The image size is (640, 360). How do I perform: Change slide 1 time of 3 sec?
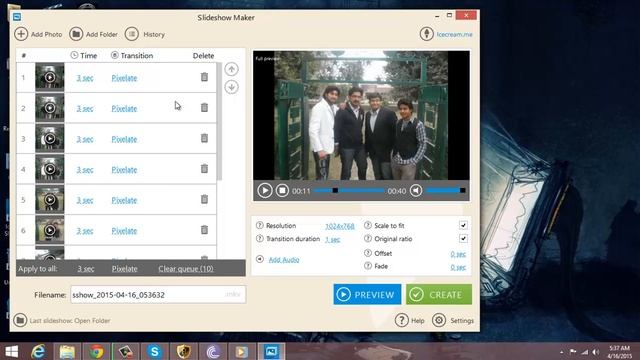point(85,78)
